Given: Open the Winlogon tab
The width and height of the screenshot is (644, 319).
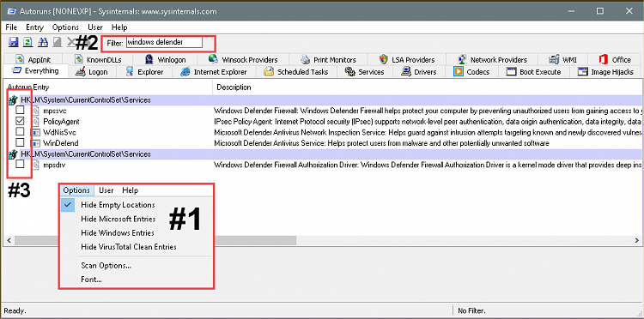Looking at the screenshot, I should point(166,59).
